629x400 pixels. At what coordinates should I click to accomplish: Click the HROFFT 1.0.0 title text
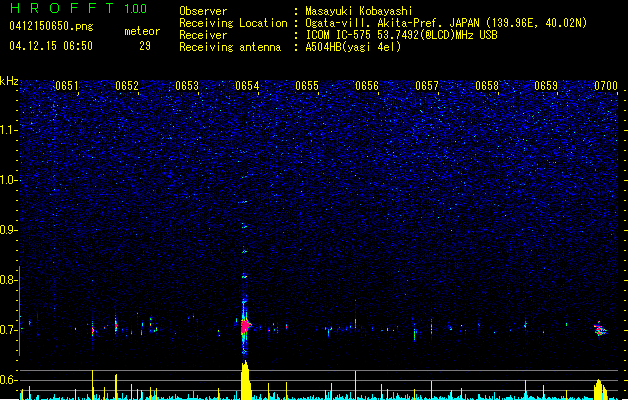78,8
